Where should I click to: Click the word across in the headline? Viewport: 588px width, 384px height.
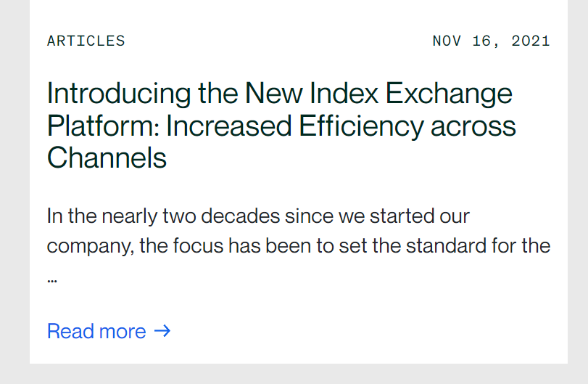pyautogui.click(x=473, y=128)
